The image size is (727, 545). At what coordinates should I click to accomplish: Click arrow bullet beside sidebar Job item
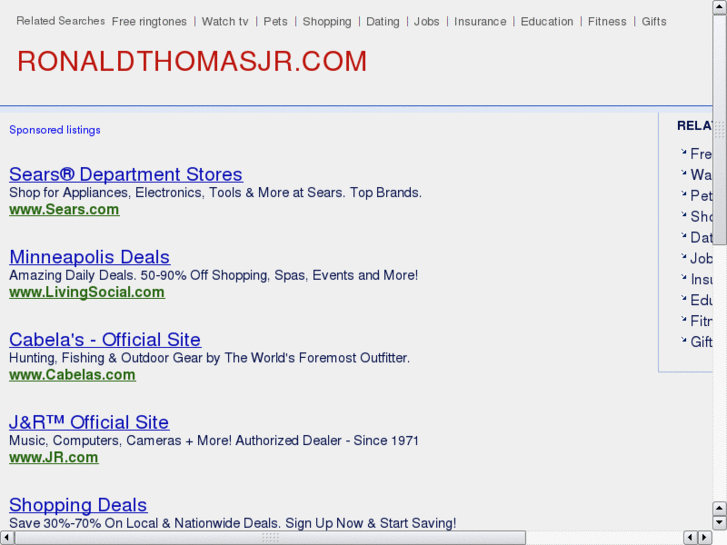coord(683,256)
